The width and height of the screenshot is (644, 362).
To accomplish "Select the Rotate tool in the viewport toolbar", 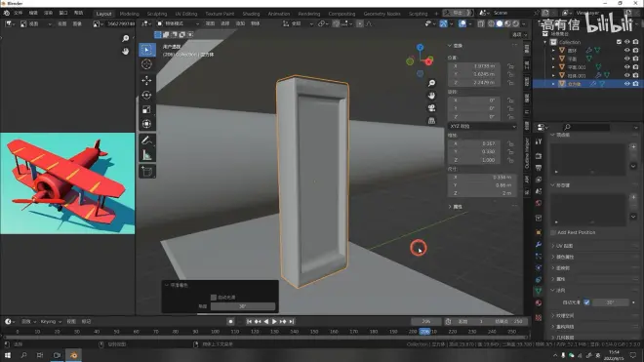I will (x=146, y=95).
